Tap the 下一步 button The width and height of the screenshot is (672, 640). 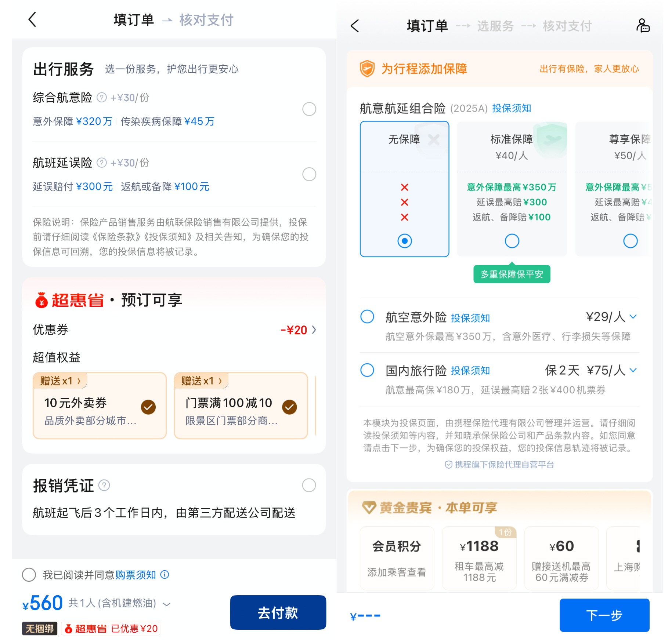point(604,615)
